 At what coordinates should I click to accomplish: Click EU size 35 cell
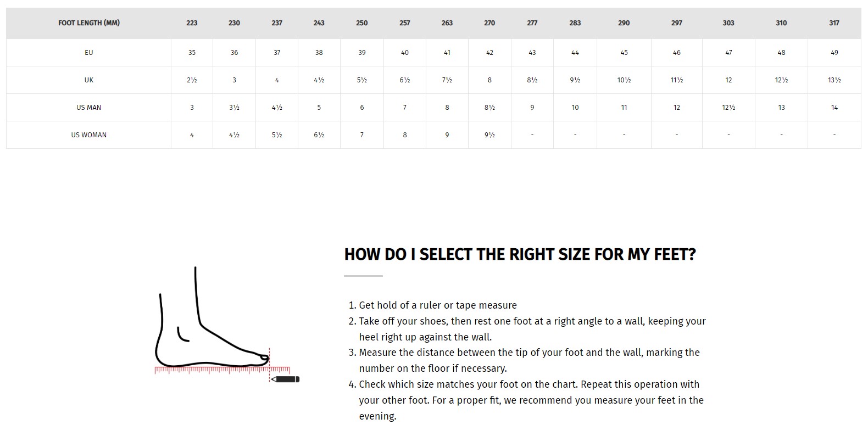point(192,53)
